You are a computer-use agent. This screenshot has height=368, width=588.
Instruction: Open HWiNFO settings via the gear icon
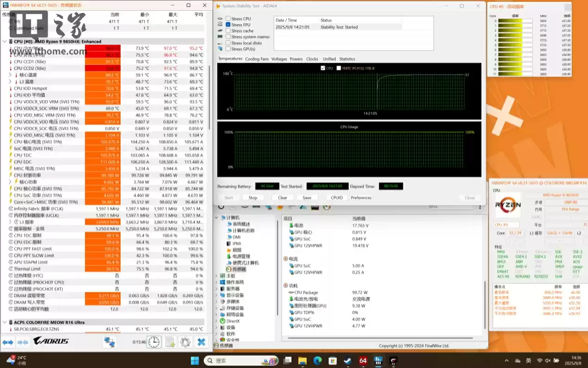pyautogui.click(x=185, y=342)
